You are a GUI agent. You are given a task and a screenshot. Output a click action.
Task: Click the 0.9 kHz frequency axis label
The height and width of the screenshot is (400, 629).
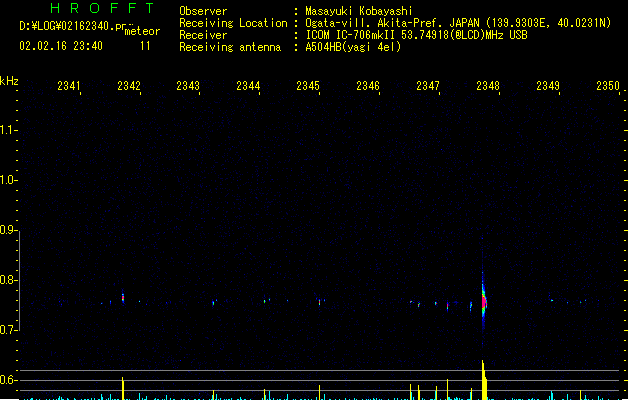coord(8,230)
